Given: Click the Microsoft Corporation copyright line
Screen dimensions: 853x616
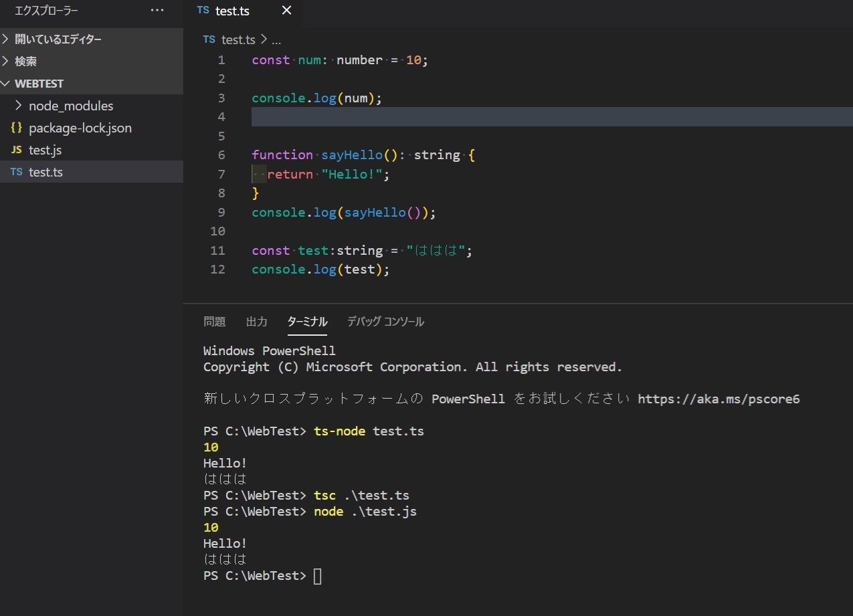Looking at the screenshot, I should point(413,367).
